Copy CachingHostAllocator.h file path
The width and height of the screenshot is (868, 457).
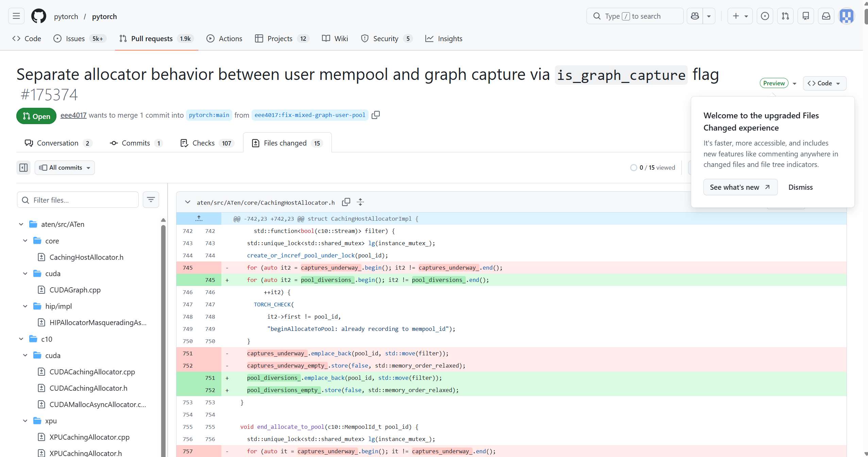click(x=346, y=202)
